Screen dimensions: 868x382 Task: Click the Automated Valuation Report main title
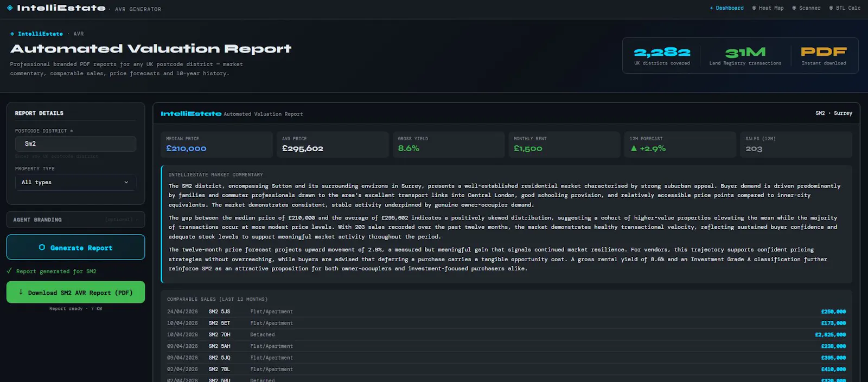coord(151,49)
